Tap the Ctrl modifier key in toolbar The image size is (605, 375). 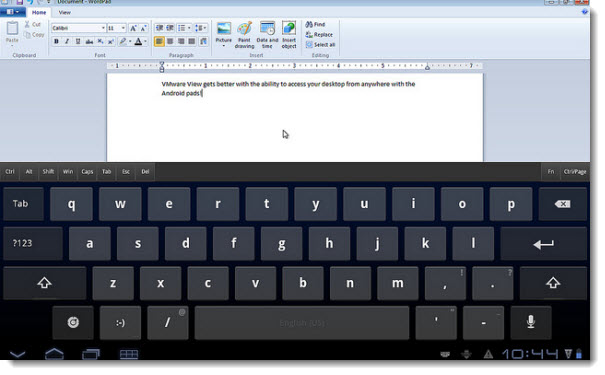pyautogui.click(x=10, y=172)
